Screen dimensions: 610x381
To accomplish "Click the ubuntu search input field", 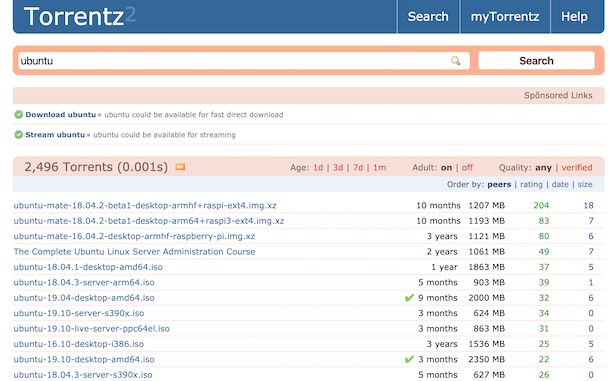I will [244, 61].
